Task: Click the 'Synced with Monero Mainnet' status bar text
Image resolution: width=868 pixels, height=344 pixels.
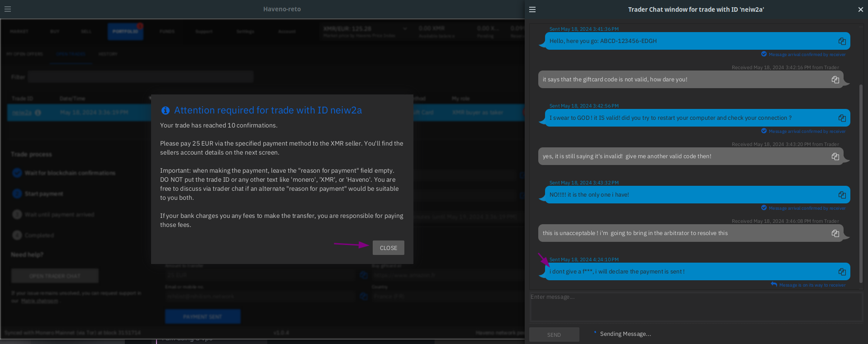Action: pos(73,333)
